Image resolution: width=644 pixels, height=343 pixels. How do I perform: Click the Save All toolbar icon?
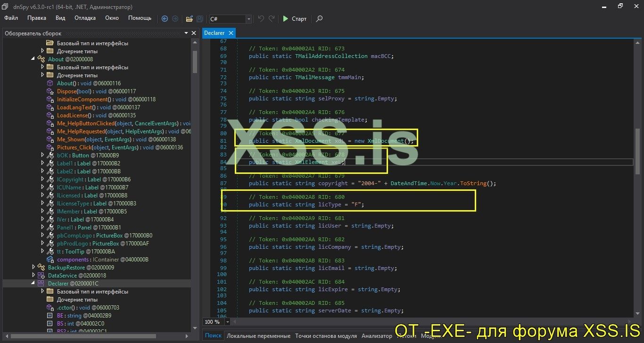click(200, 19)
